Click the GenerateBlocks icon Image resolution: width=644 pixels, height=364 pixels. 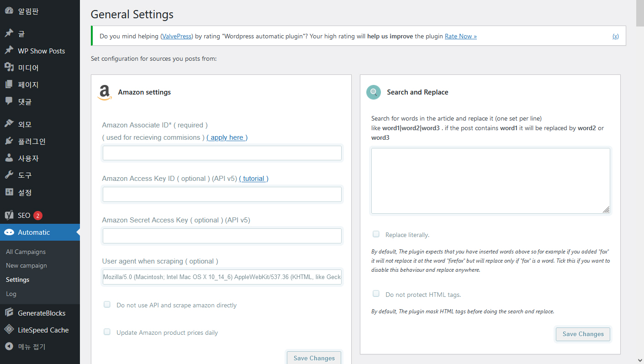(x=9, y=313)
